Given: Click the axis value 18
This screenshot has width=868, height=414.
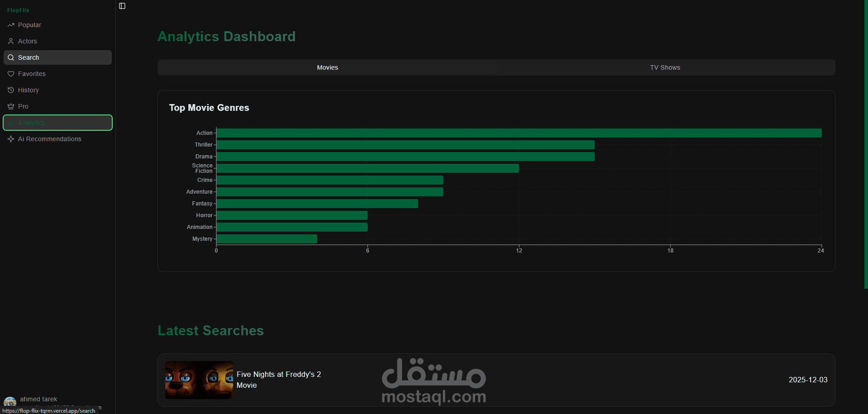Looking at the screenshot, I should click(670, 250).
